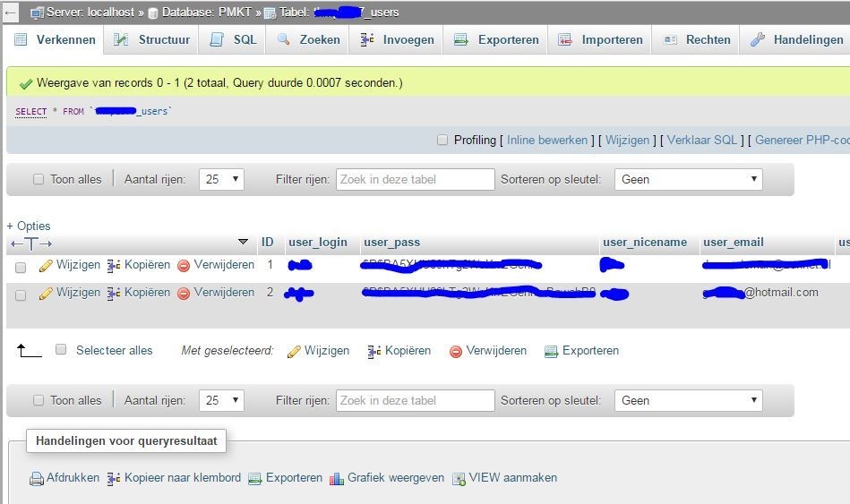
Task: Click the table icon in breadcrumb
Action: point(270,13)
